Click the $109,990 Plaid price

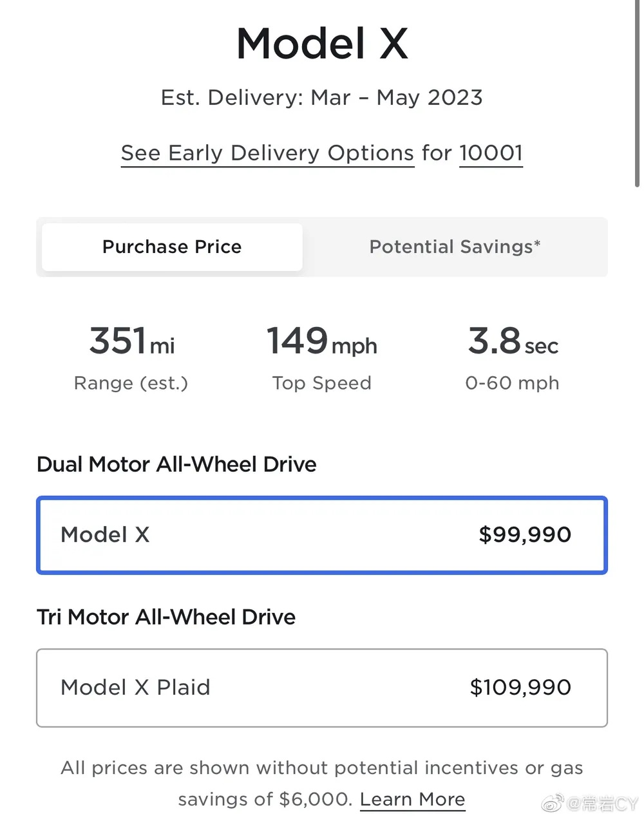[520, 688]
